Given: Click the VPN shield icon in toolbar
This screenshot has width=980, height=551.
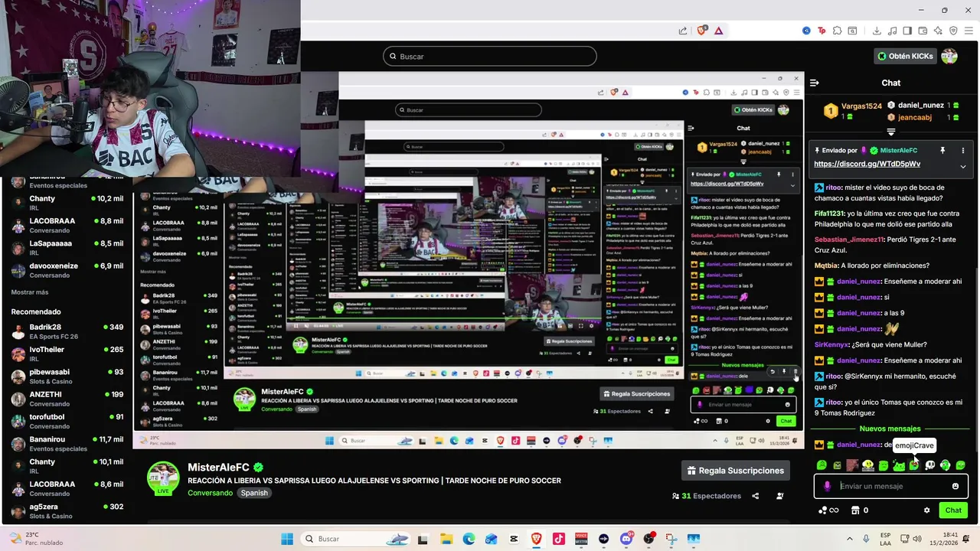Looking at the screenshot, I should (953, 31).
